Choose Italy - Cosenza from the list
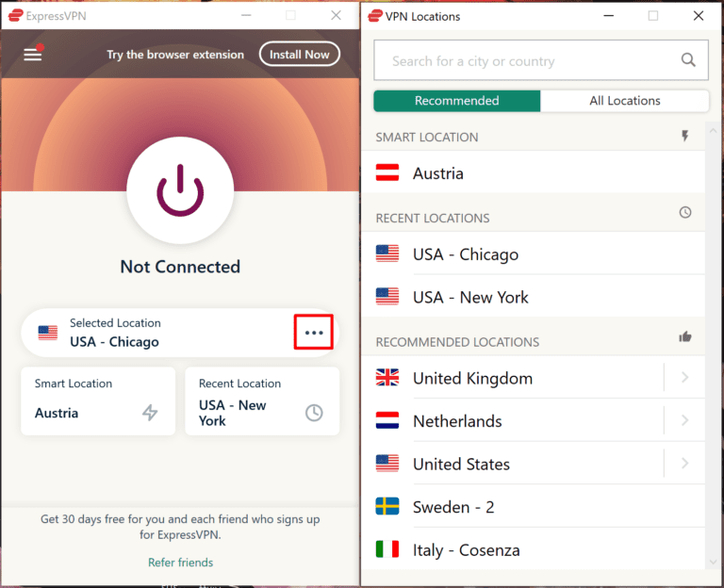Screen dimensions: 724x588 [x=466, y=550]
